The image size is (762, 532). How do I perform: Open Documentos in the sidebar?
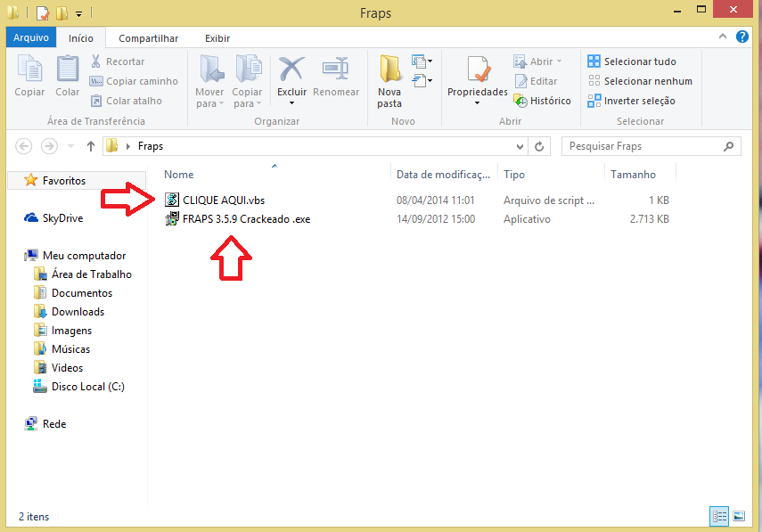(73, 293)
